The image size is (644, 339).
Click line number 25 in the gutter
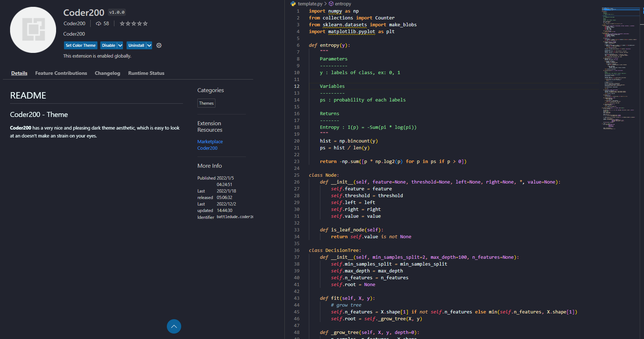pyautogui.click(x=297, y=175)
